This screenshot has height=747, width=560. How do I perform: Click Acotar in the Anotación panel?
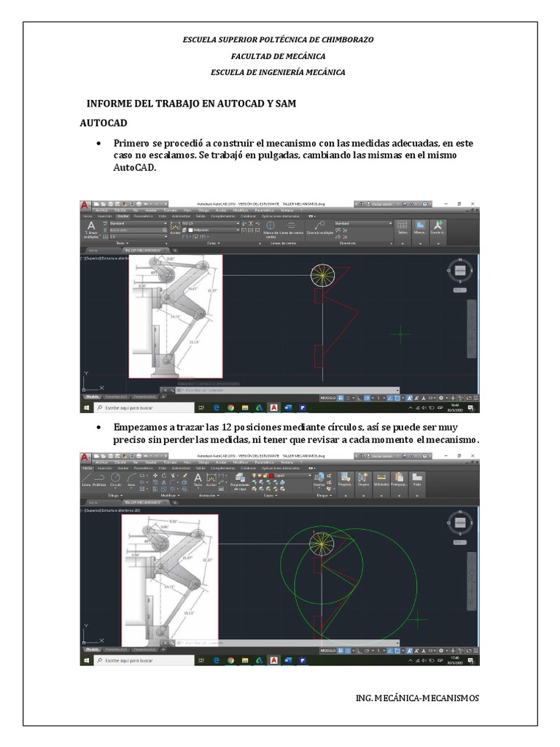[x=211, y=479]
